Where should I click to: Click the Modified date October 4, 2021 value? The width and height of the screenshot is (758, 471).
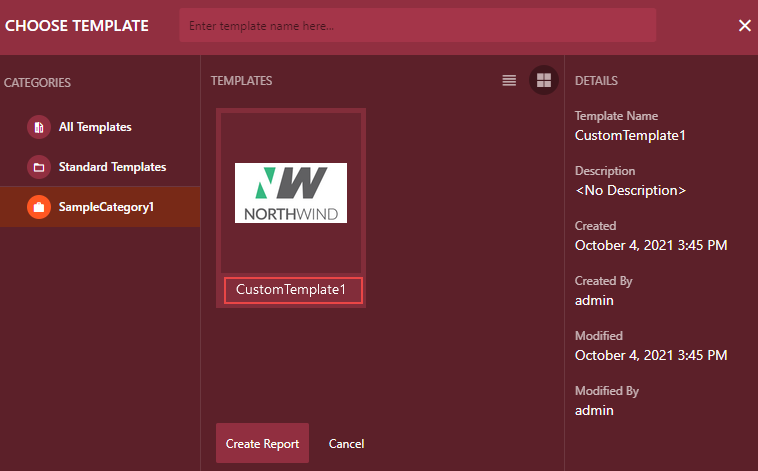point(651,355)
